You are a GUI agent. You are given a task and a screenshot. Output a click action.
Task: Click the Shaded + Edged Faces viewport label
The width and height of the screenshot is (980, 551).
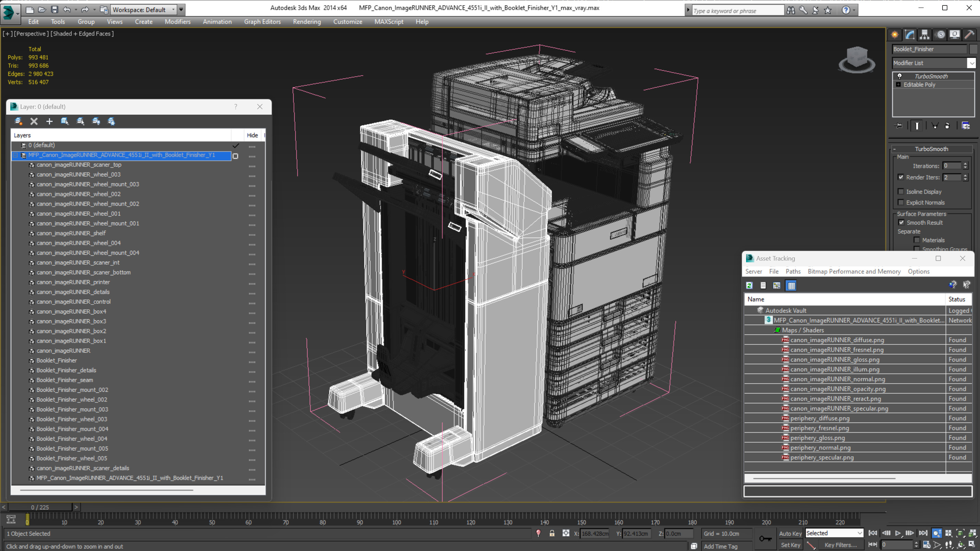(82, 33)
